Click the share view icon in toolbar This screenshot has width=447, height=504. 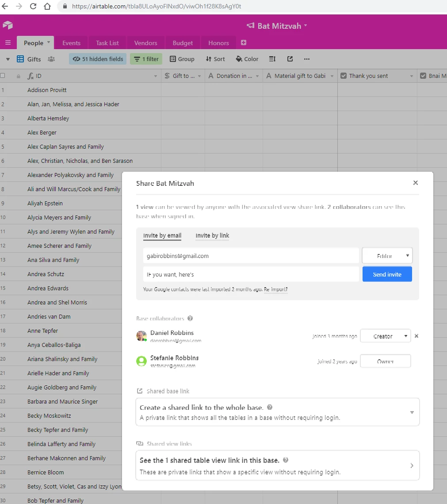click(x=290, y=59)
